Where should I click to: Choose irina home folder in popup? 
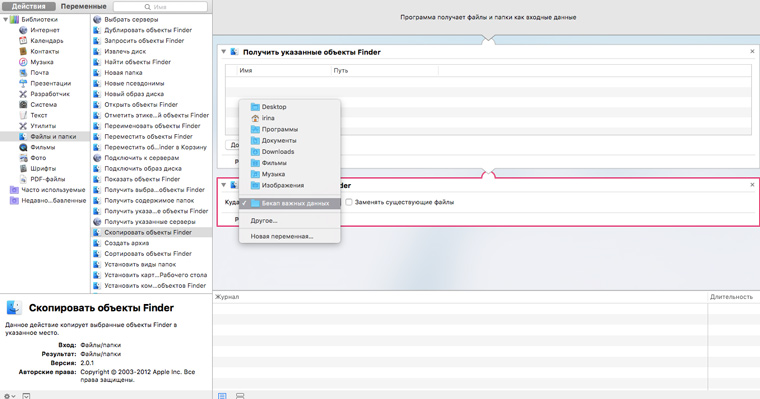[289, 118]
